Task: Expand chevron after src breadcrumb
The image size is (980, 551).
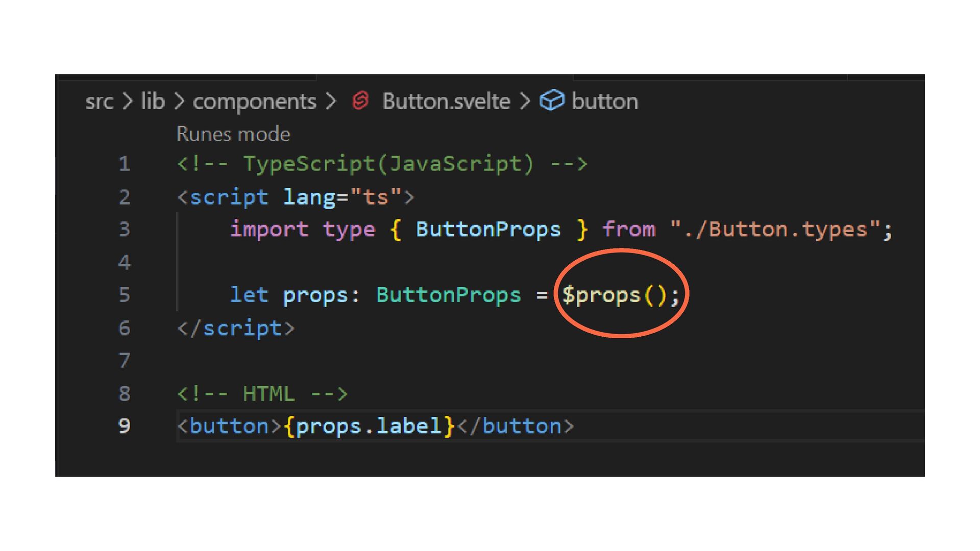Action: tap(127, 101)
